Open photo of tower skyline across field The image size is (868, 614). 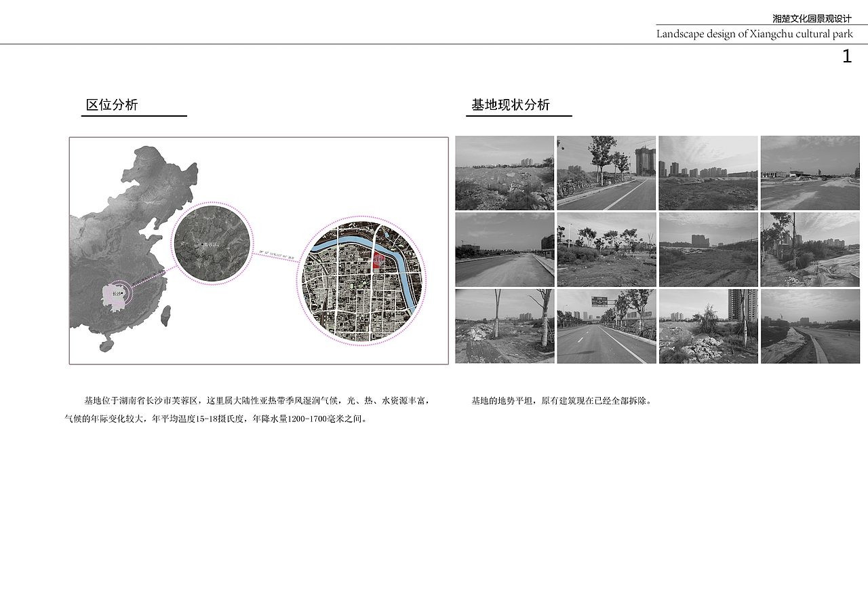(708, 173)
